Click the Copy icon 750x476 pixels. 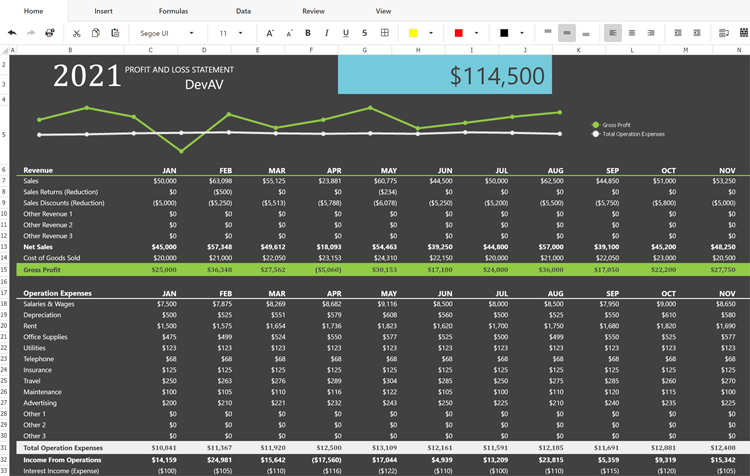96,33
